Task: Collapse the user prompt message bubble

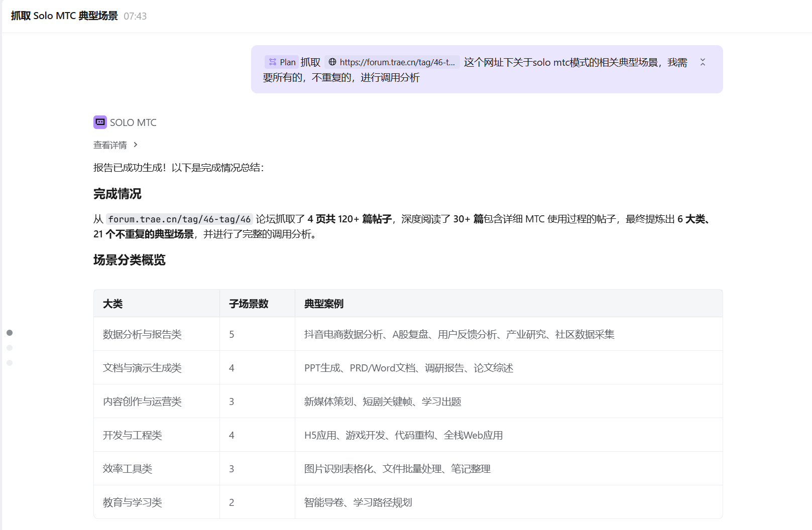Action: pos(703,62)
